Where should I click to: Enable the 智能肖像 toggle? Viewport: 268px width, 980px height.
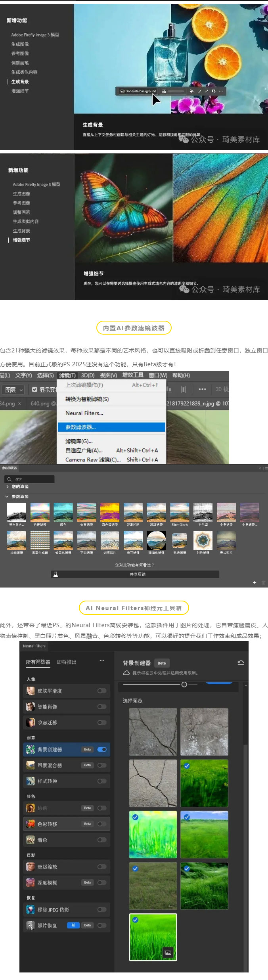coord(102,706)
